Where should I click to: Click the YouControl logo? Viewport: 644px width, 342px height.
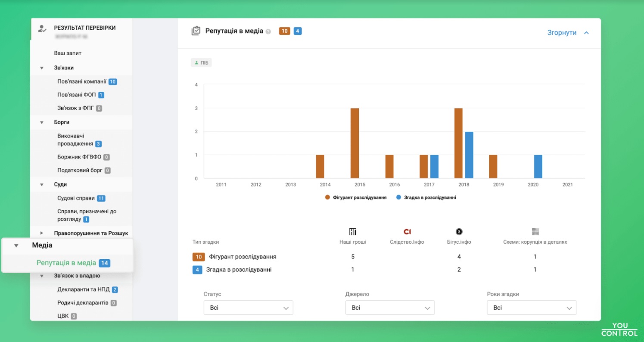coord(619,330)
